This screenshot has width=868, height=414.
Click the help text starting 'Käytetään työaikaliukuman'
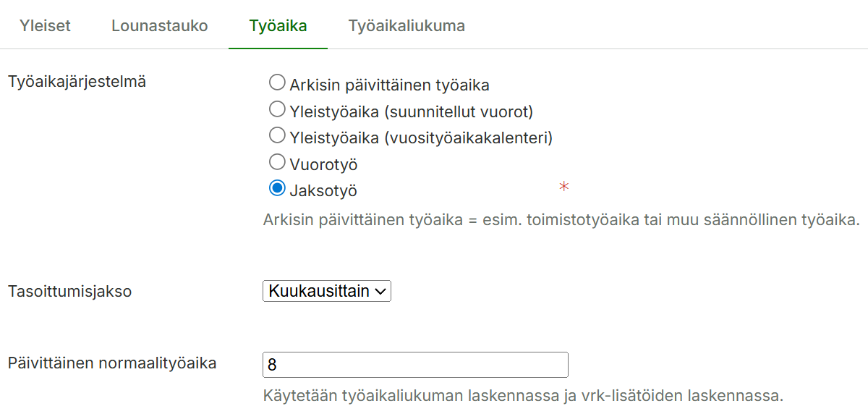point(523,397)
